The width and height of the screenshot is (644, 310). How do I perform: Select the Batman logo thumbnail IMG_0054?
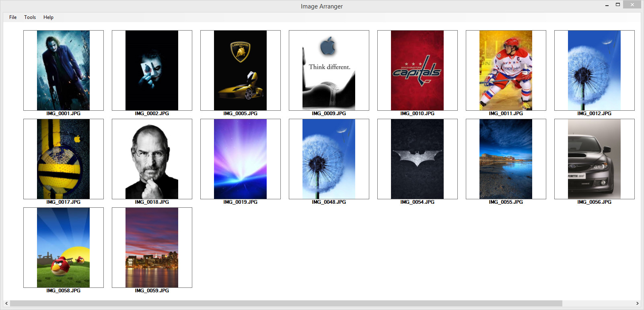click(x=418, y=159)
